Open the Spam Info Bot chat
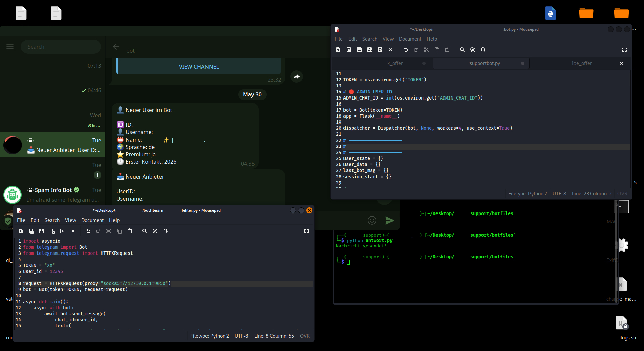Image resolution: width=644 pixels, height=351 pixels. [53, 195]
